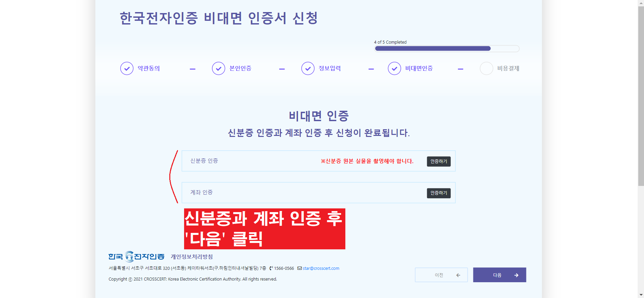Click the empty 비용결제 step circle

[486, 68]
